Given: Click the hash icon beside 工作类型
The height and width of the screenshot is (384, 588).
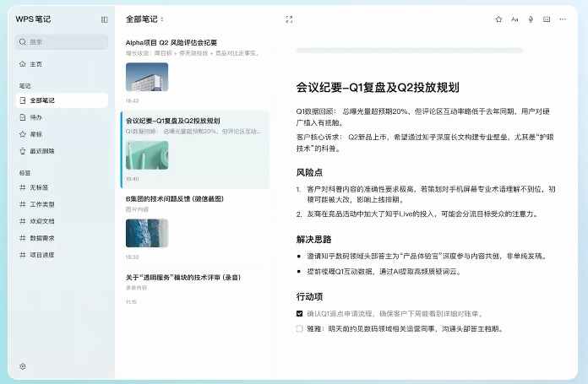Looking at the screenshot, I should click(x=23, y=204).
